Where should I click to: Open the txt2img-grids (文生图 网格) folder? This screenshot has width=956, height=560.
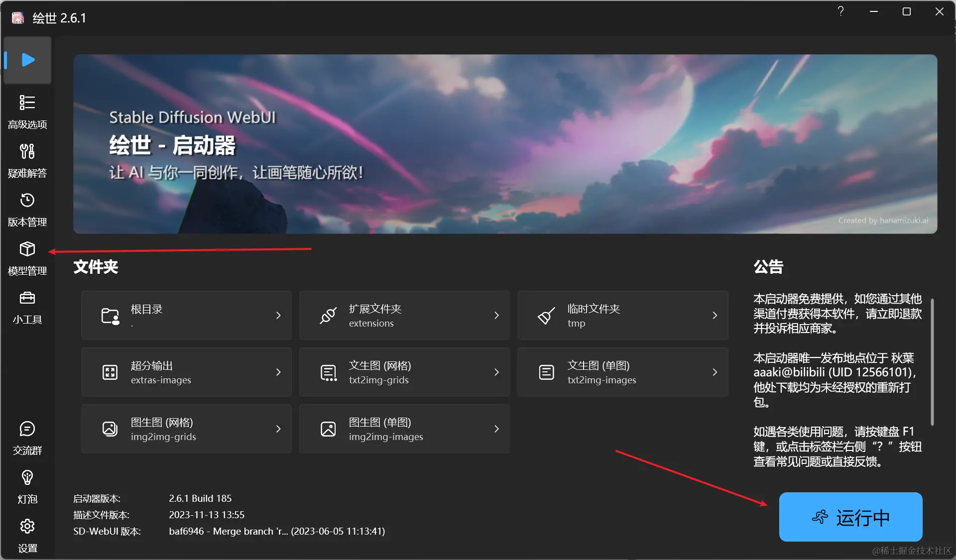404,372
